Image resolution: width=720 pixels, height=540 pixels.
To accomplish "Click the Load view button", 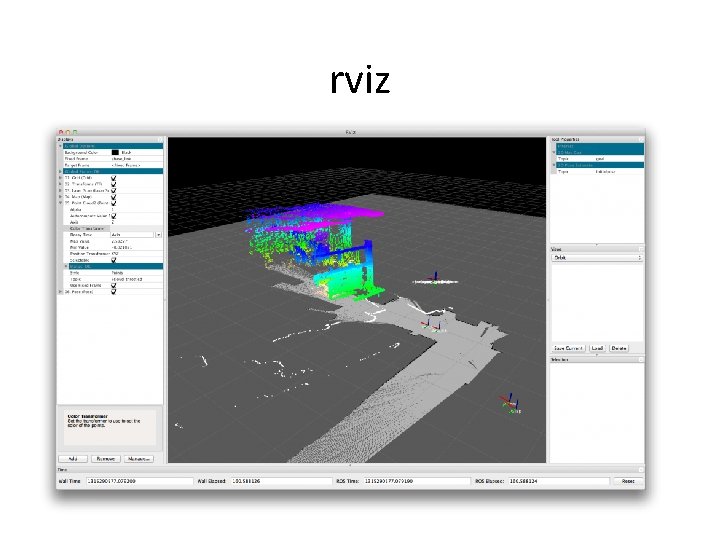I will click(x=597, y=348).
